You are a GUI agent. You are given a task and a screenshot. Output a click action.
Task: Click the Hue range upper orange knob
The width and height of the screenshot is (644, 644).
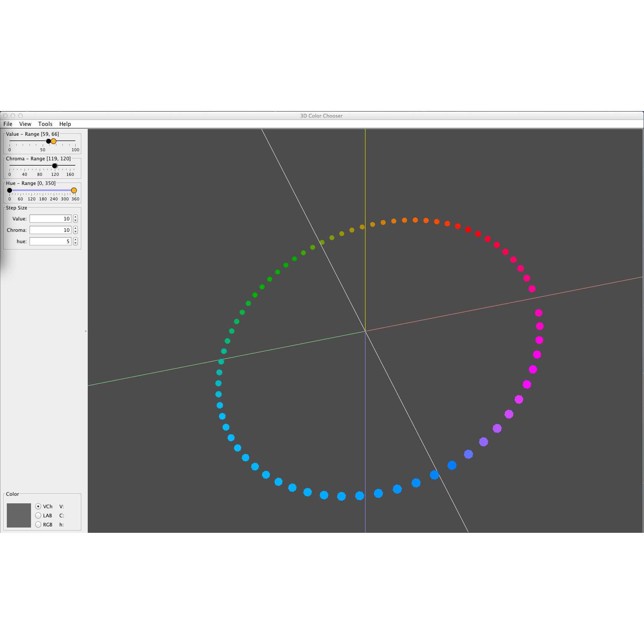click(x=74, y=190)
